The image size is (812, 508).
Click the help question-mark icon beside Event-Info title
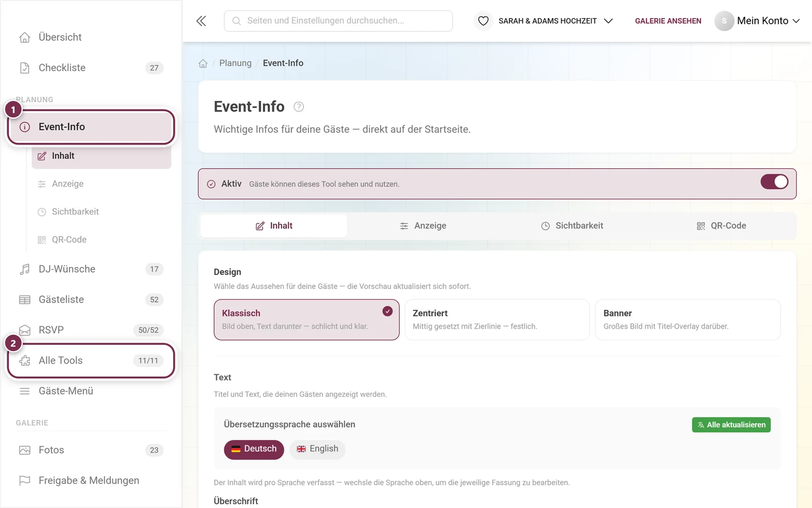[x=299, y=107]
